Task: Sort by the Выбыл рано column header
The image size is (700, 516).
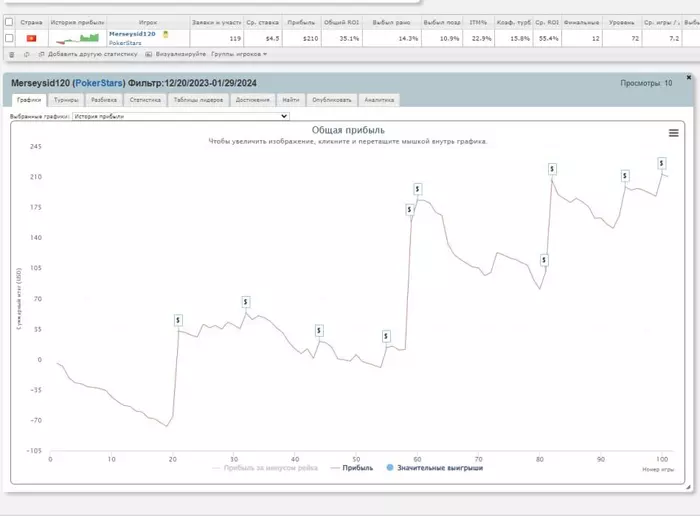Action: (x=392, y=22)
